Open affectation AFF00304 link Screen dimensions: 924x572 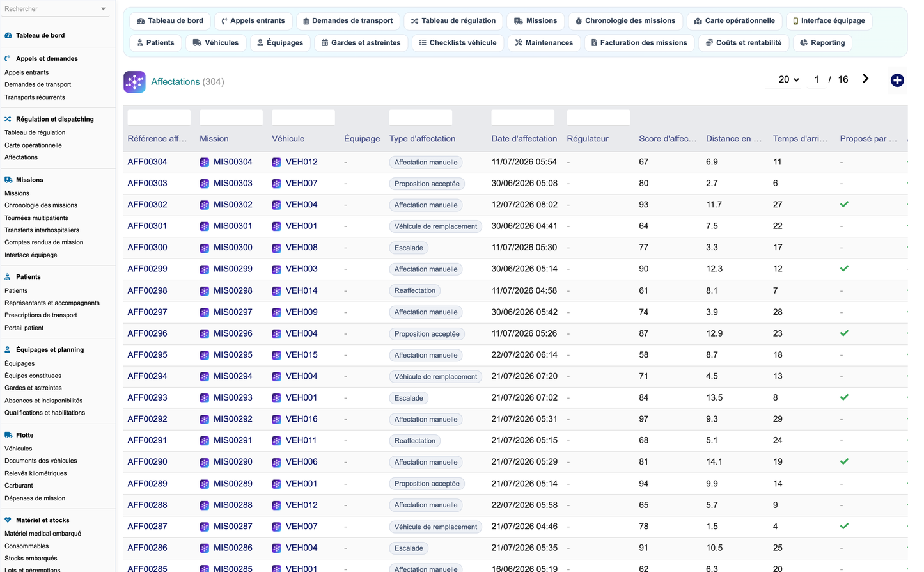point(147,162)
